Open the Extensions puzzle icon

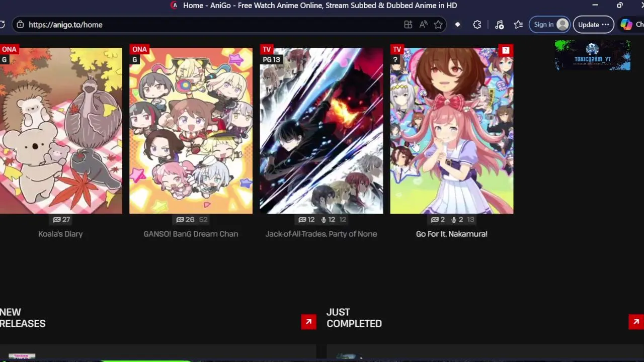click(477, 25)
